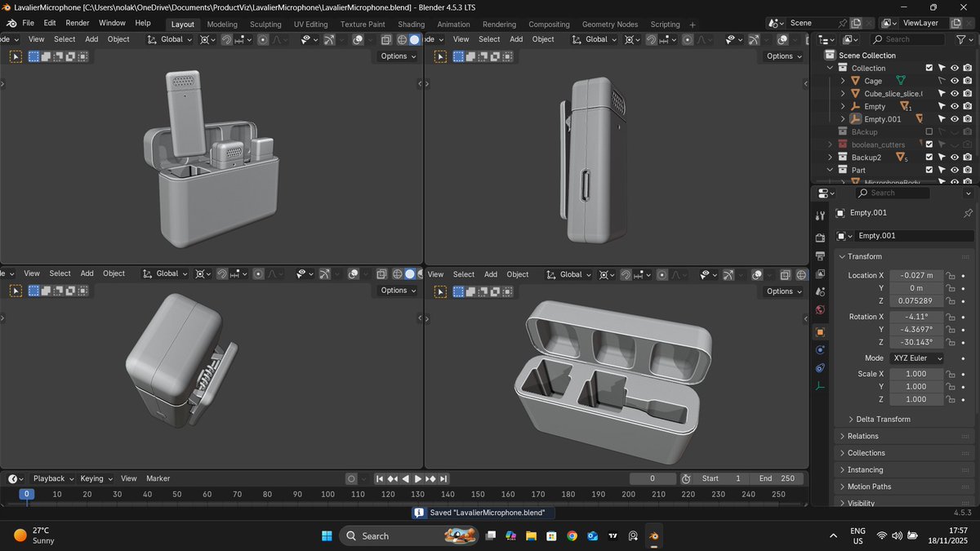Switch to the Shading workspace tab
980x551 pixels.
tap(411, 24)
